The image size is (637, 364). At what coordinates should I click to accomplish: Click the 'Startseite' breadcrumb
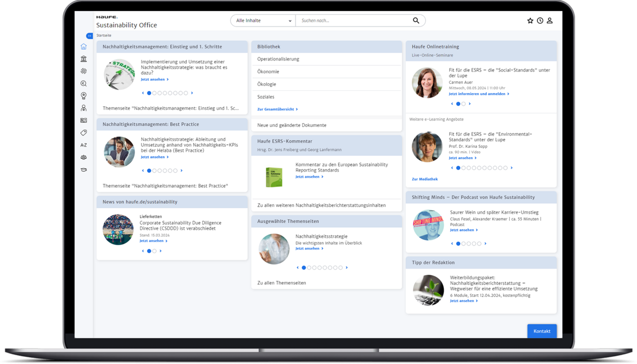104,36
